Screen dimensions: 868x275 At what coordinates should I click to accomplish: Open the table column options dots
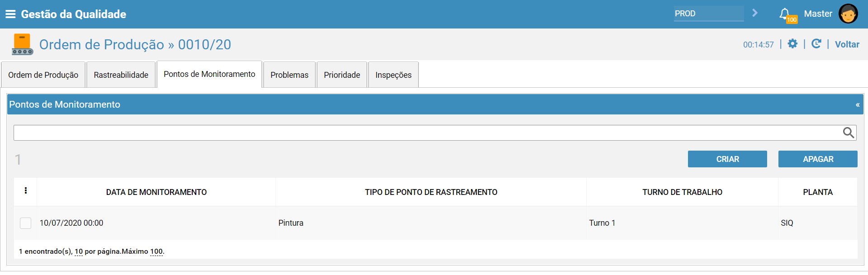click(x=26, y=191)
